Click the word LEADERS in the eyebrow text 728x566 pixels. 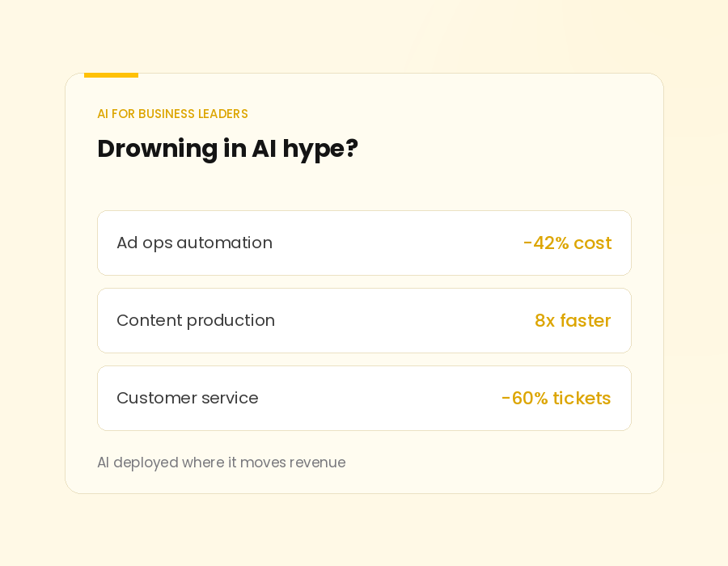223,114
